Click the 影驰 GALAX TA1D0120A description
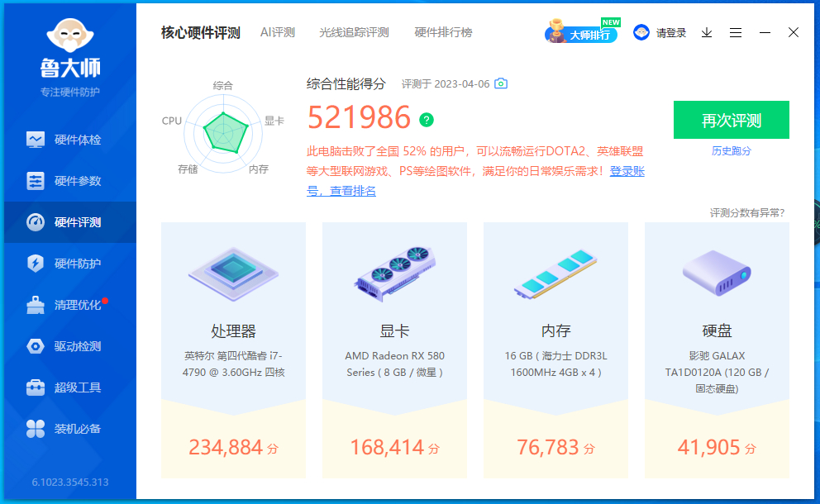The width and height of the screenshot is (820, 504). point(717,373)
